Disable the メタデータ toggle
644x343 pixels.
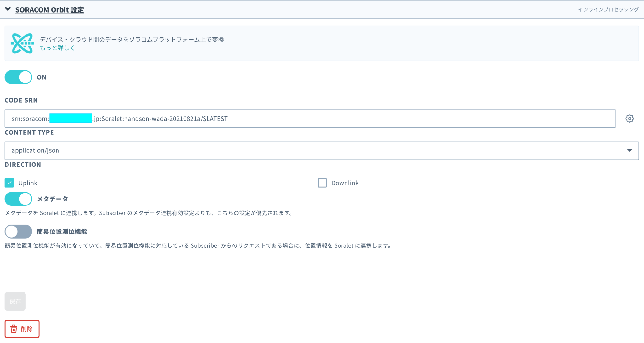(x=18, y=199)
